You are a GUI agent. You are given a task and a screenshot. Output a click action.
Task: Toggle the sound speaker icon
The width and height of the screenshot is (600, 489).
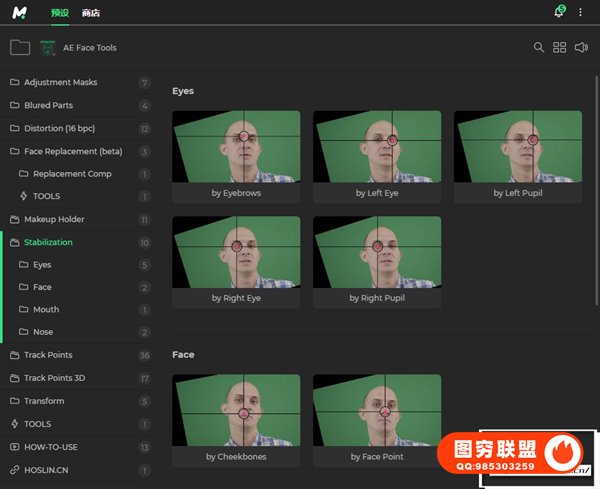click(x=581, y=48)
